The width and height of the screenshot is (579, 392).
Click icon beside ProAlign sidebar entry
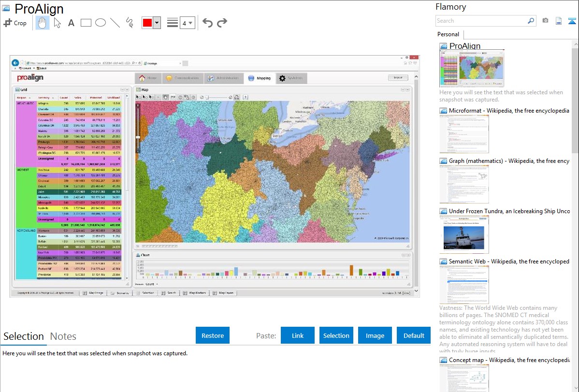tap(443, 46)
